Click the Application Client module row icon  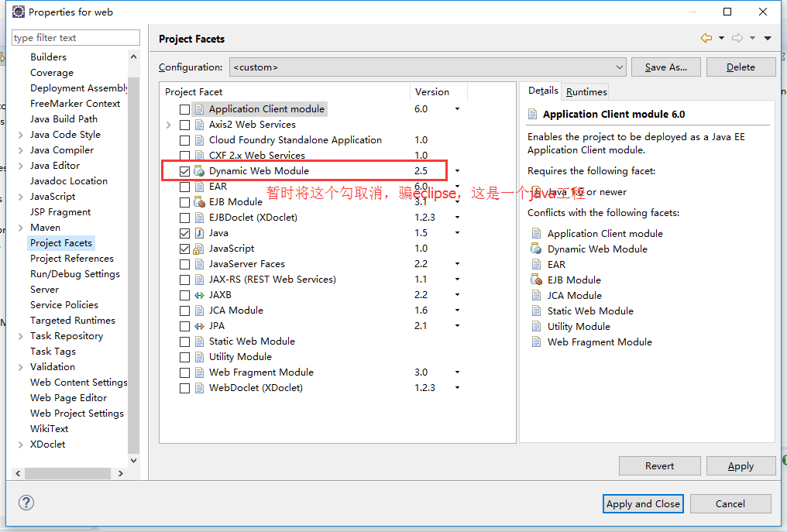pyautogui.click(x=199, y=109)
